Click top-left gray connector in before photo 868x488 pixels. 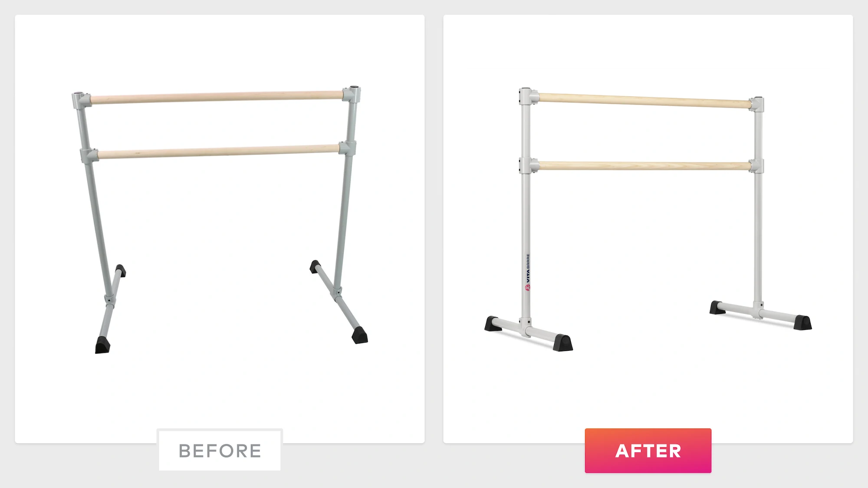[x=82, y=100]
